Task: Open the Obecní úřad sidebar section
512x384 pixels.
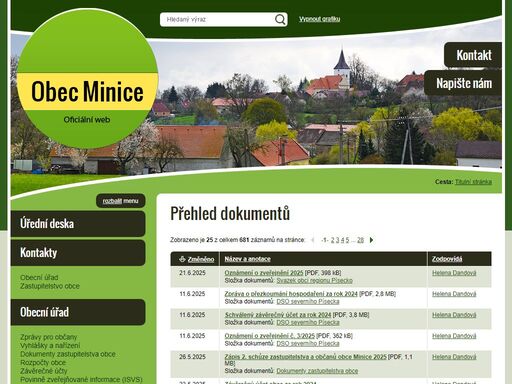Action: coord(78,312)
